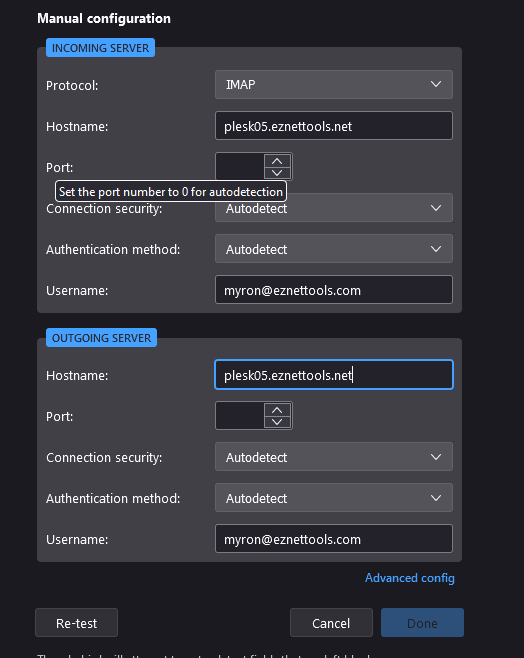Click the outgoing server Username field

click(334, 538)
